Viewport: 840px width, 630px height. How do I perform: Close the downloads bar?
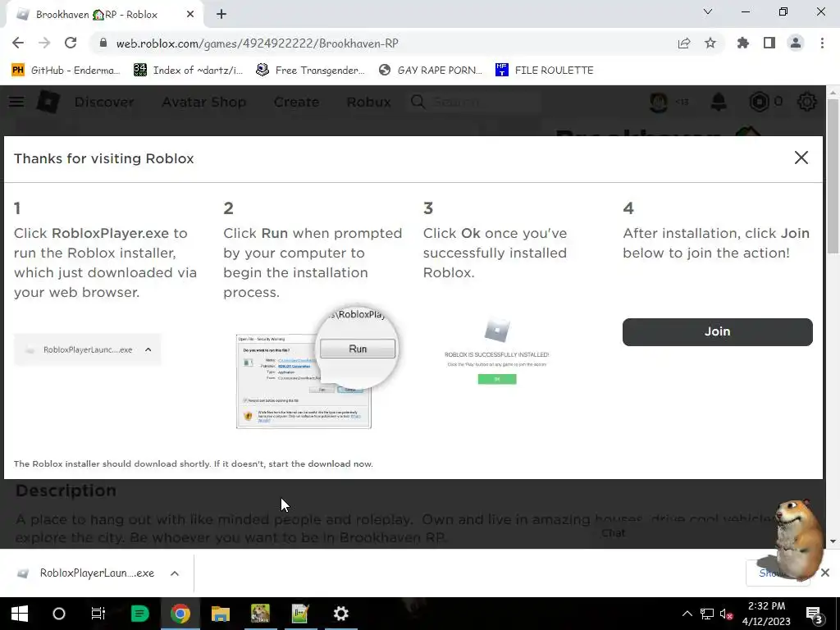tap(825, 573)
